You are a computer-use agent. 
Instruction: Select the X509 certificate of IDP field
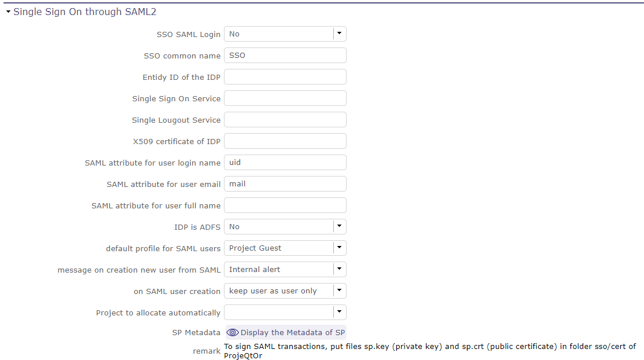pyautogui.click(x=285, y=141)
